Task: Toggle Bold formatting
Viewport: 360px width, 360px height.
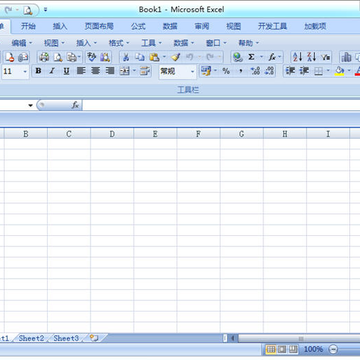Action: [38, 71]
